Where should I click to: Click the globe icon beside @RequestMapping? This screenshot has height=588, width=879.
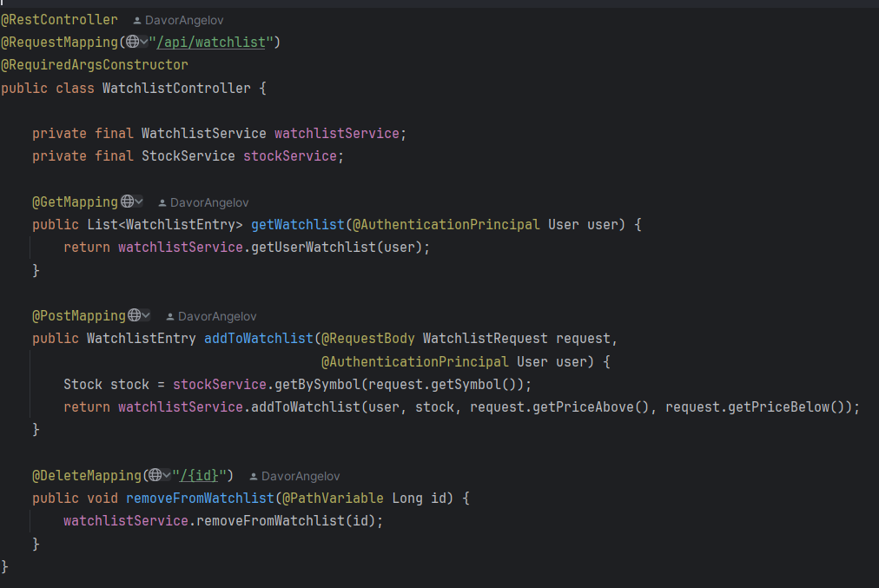coord(132,42)
